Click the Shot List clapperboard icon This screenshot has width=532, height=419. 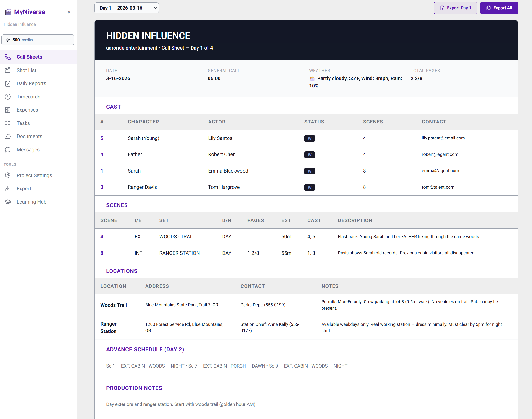[x=8, y=70]
